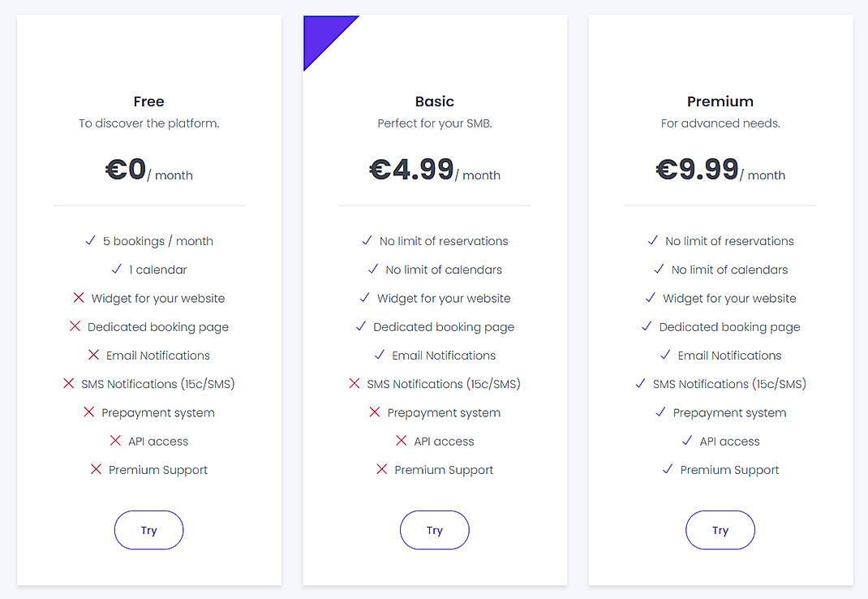Click the checkmark beside "Premium Support" on Premium plan
The width and height of the screenshot is (868, 599).
(x=667, y=469)
